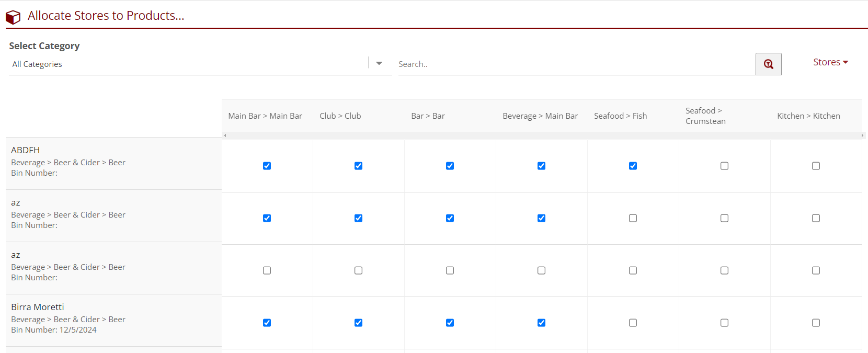
Task: Click the Birra Moretti product name
Action: tap(38, 307)
